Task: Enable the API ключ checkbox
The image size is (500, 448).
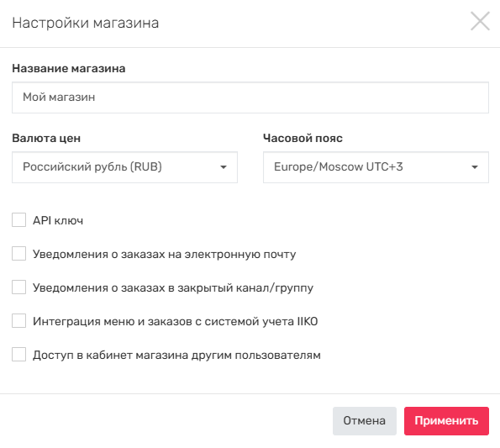Action: point(18,220)
